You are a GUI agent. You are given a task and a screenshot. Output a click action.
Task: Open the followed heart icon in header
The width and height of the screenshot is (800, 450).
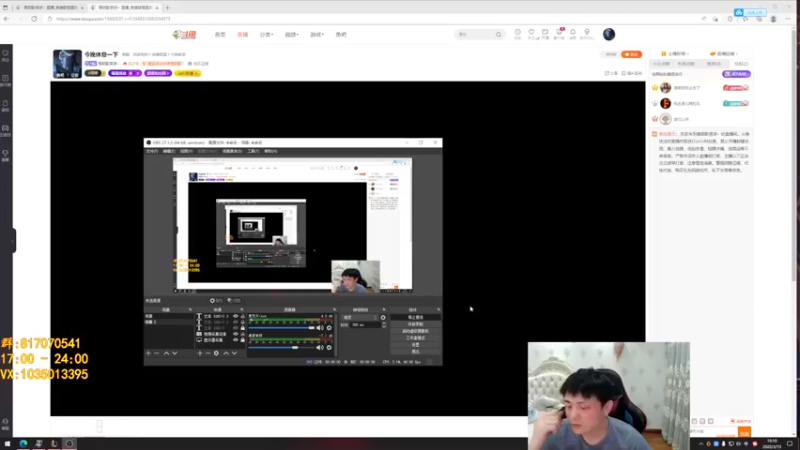pyautogui.click(x=532, y=34)
